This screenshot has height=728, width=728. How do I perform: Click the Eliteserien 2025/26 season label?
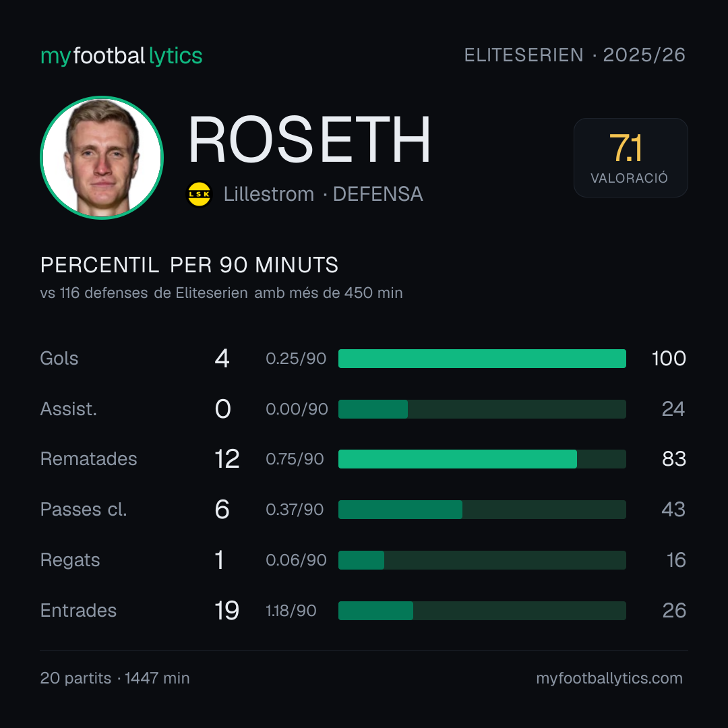[575, 55]
